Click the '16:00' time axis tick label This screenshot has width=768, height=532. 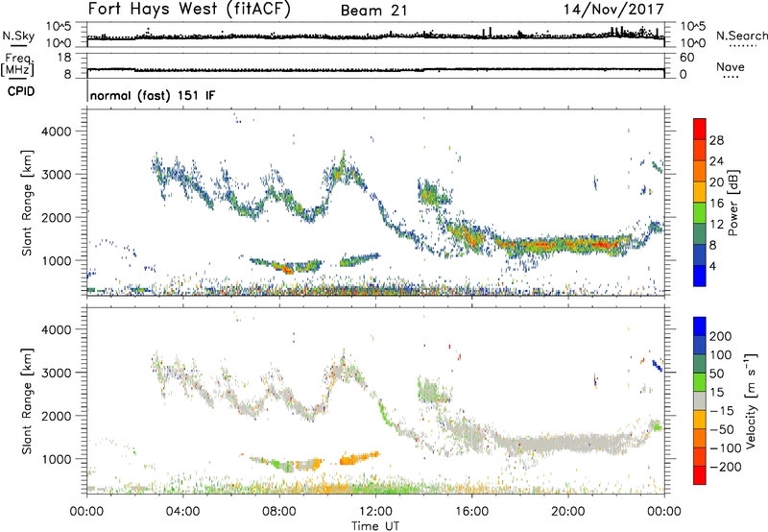(x=471, y=512)
